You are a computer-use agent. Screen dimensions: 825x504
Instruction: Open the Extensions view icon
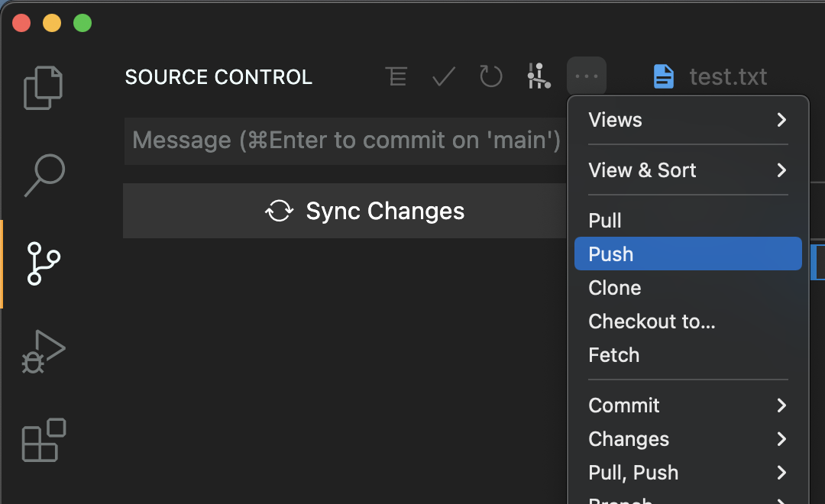44,440
